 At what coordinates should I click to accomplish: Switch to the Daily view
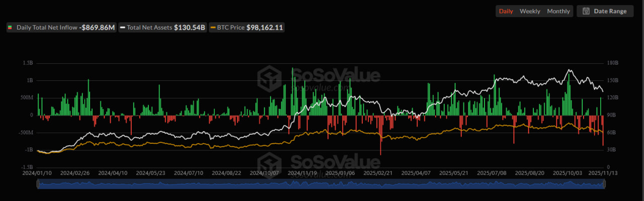(x=506, y=11)
